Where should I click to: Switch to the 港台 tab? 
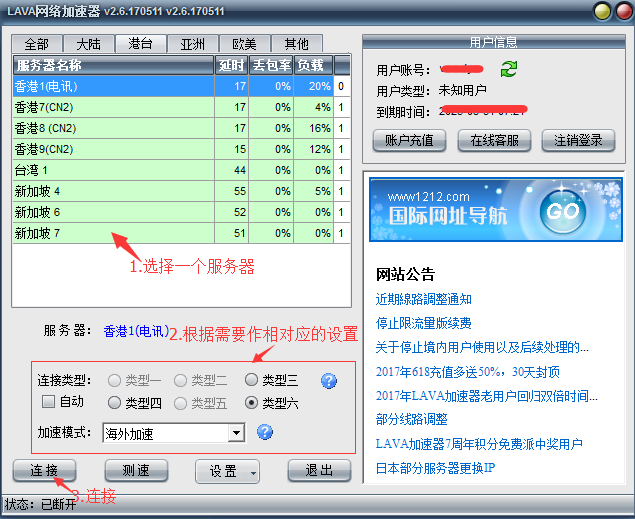click(141, 43)
